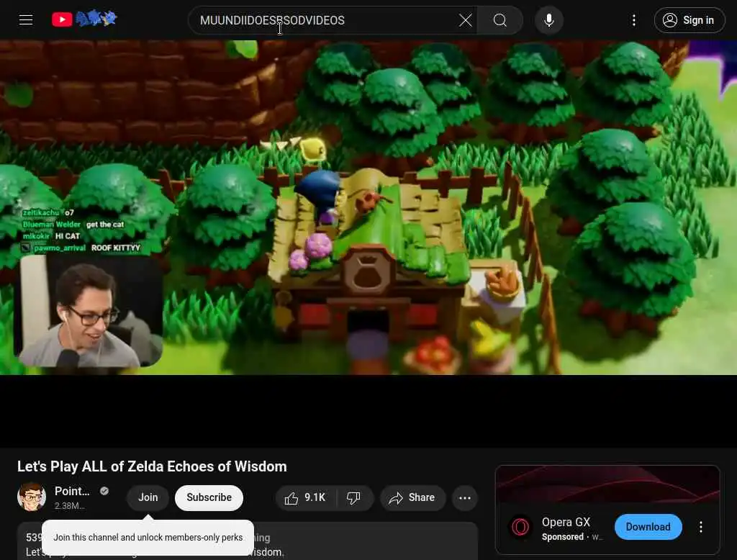Click the Opera GX Download button
Screen dimensions: 737x560
tap(648, 527)
